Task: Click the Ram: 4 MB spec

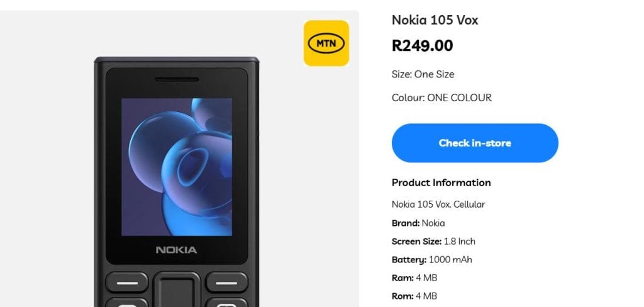Action: coord(414,277)
